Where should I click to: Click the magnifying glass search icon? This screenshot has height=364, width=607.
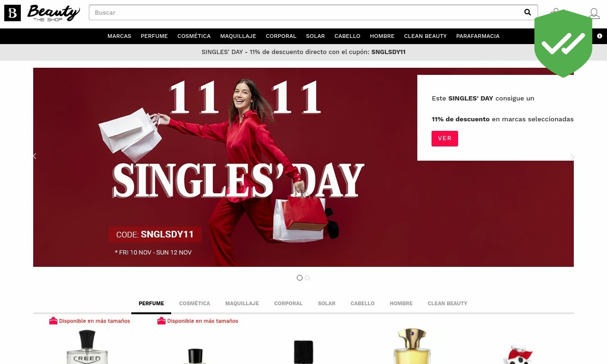pos(527,13)
